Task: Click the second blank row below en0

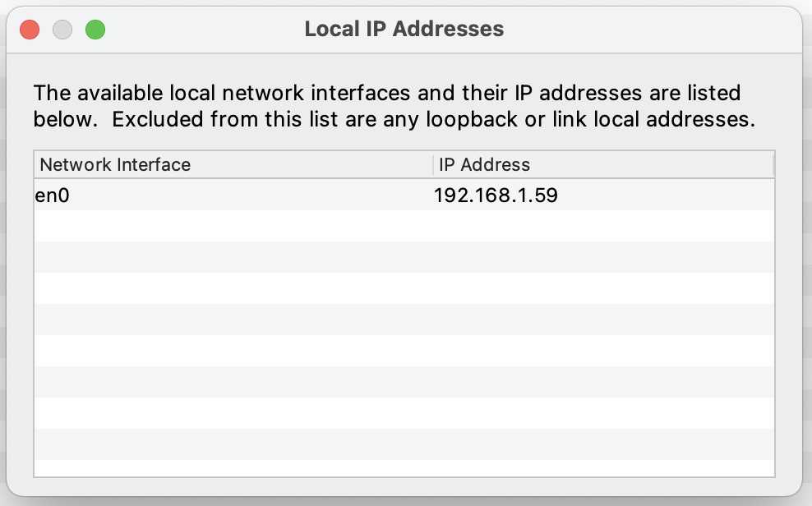Action: 403,257
